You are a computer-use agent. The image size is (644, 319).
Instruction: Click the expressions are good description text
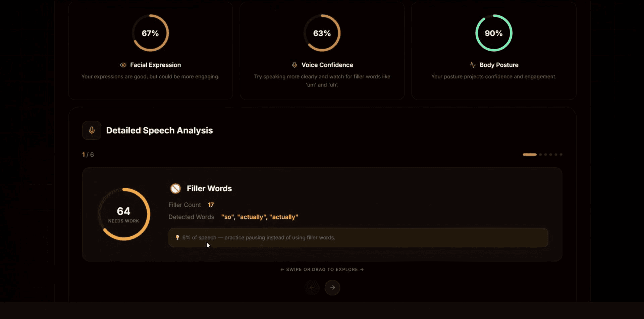click(150, 77)
